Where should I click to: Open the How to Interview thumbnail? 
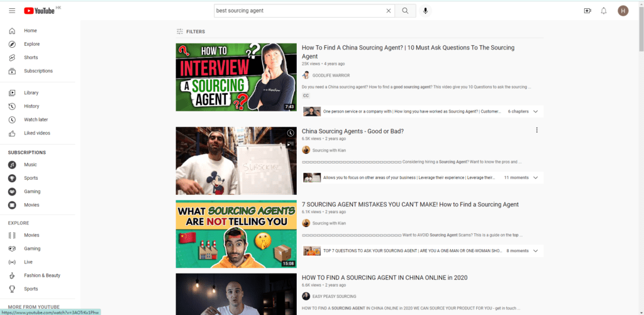click(236, 77)
